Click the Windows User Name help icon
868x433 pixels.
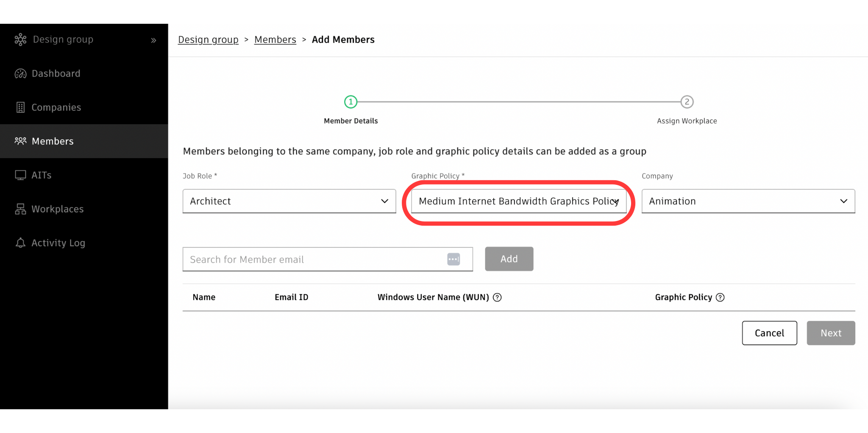[x=497, y=297]
